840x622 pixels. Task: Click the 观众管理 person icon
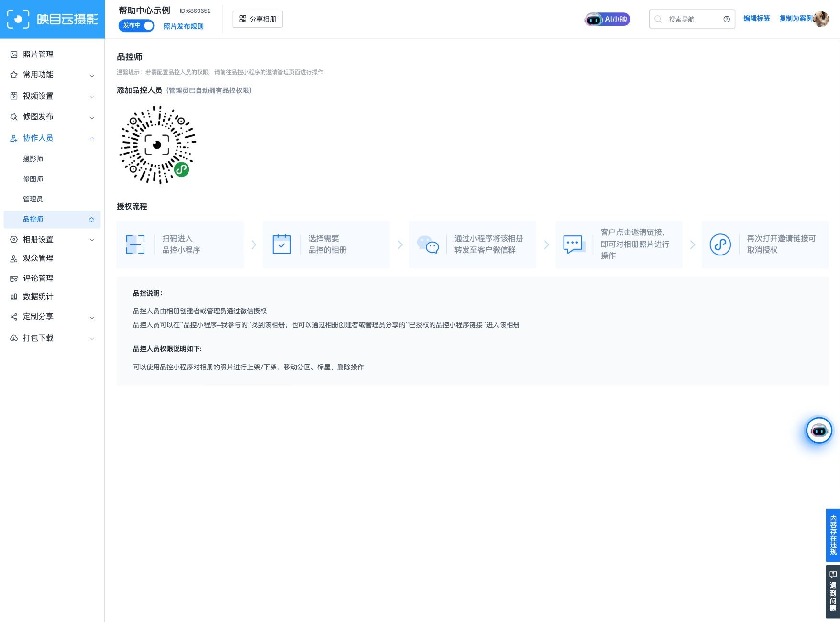14,259
